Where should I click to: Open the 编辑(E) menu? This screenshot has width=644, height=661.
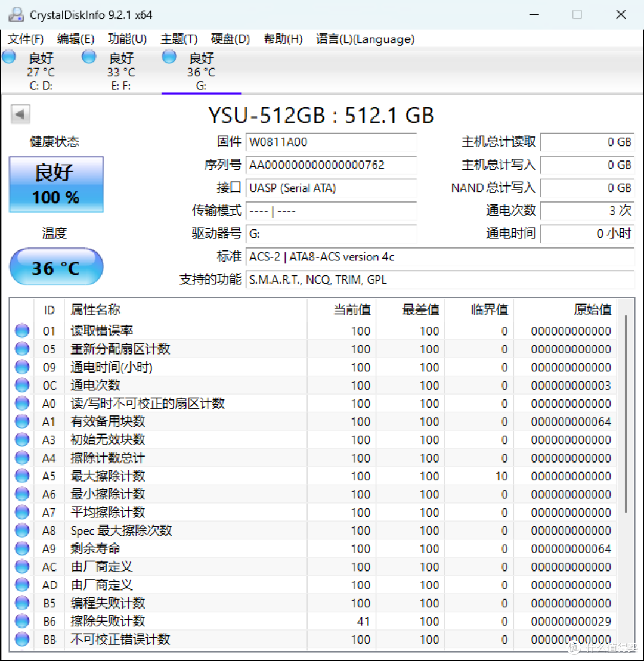click(x=76, y=39)
